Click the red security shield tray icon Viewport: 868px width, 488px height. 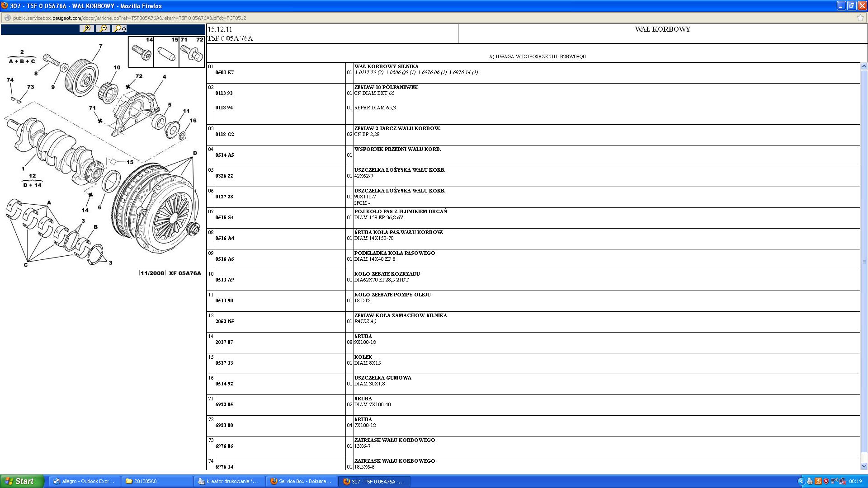click(826, 481)
